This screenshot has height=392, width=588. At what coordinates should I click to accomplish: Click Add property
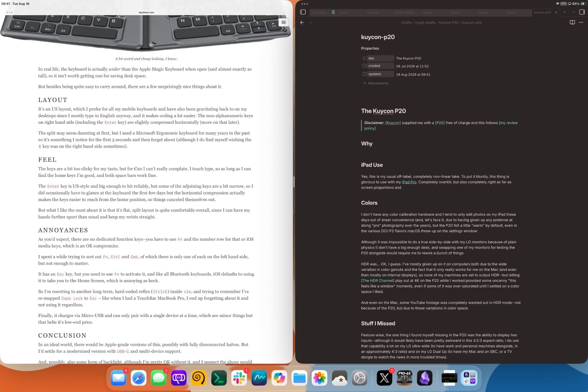(376, 83)
